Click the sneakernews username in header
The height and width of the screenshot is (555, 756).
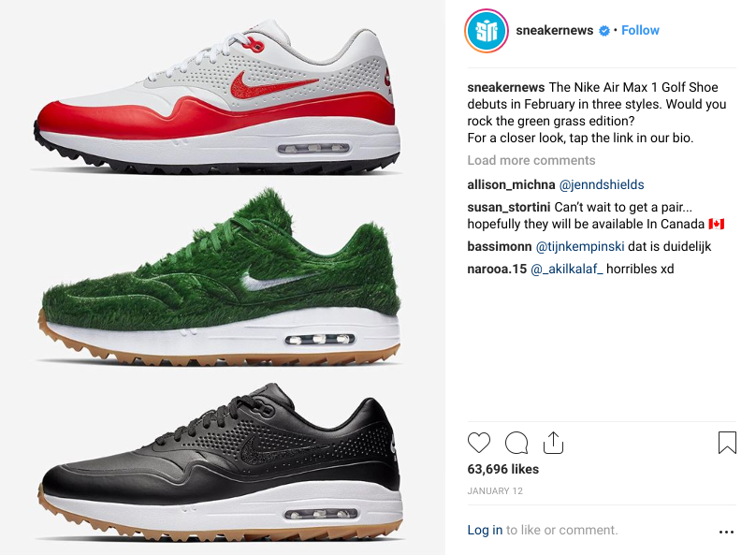pyautogui.click(x=555, y=30)
